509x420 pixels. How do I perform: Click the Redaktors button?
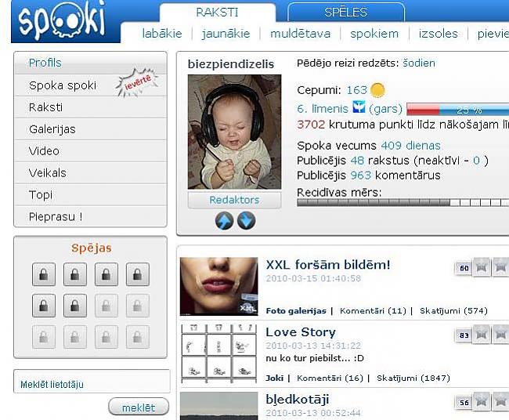click(x=234, y=200)
